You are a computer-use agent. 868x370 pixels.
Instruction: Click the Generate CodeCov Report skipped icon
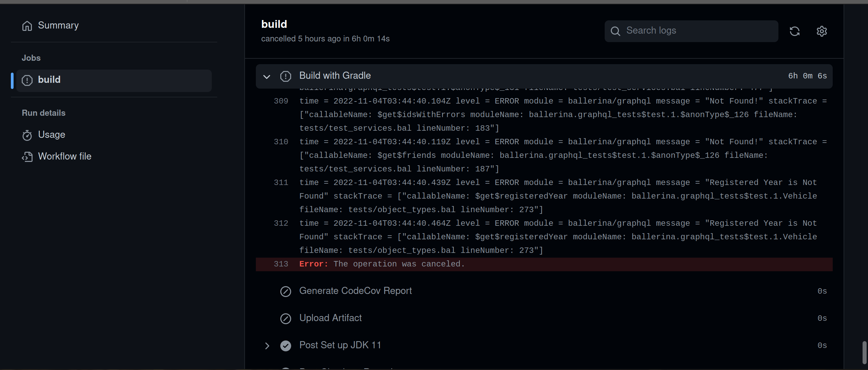(x=286, y=291)
